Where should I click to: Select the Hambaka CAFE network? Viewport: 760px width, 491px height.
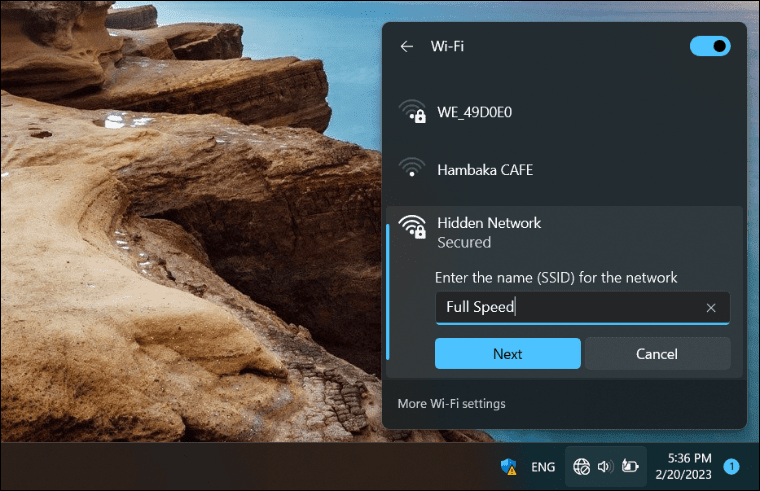pos(564,170)
